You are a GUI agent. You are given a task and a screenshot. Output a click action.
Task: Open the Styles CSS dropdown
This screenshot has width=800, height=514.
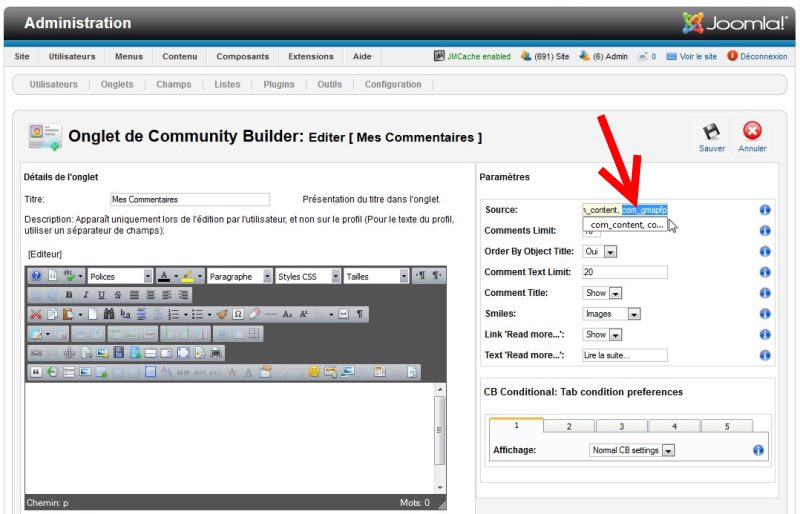coord(308,276)
